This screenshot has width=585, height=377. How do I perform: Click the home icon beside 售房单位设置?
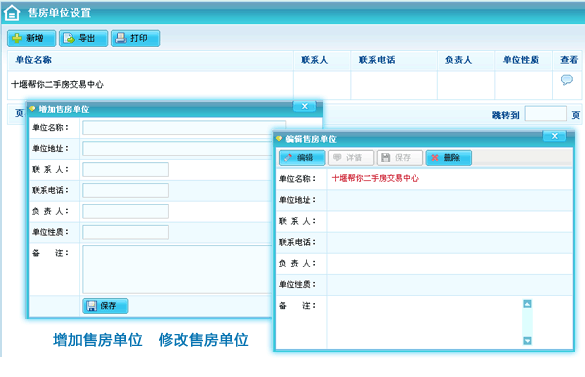coord(12,12)
